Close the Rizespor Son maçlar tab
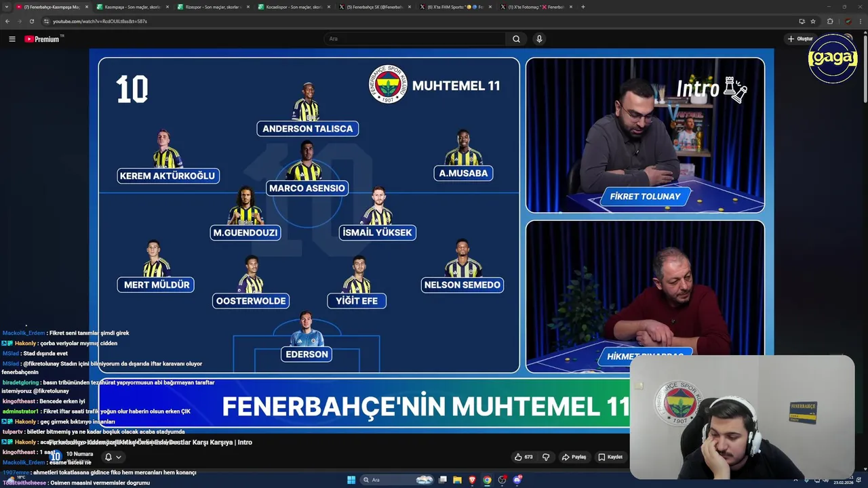This screenshot has height=488, width=868. click(248, 7)
